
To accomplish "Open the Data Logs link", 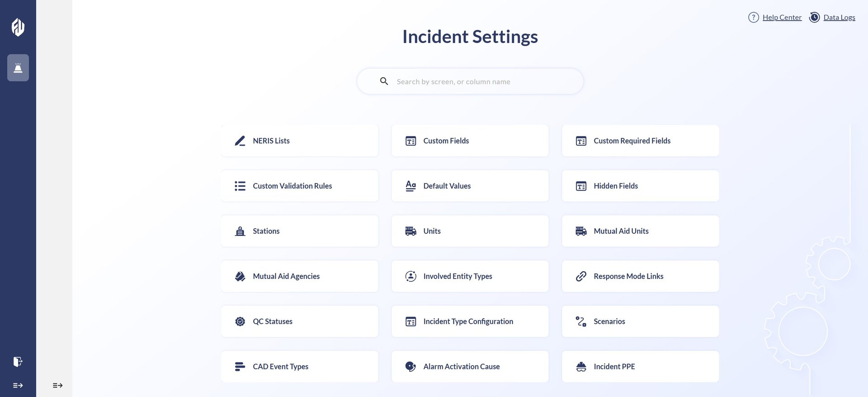I will 839,17.
